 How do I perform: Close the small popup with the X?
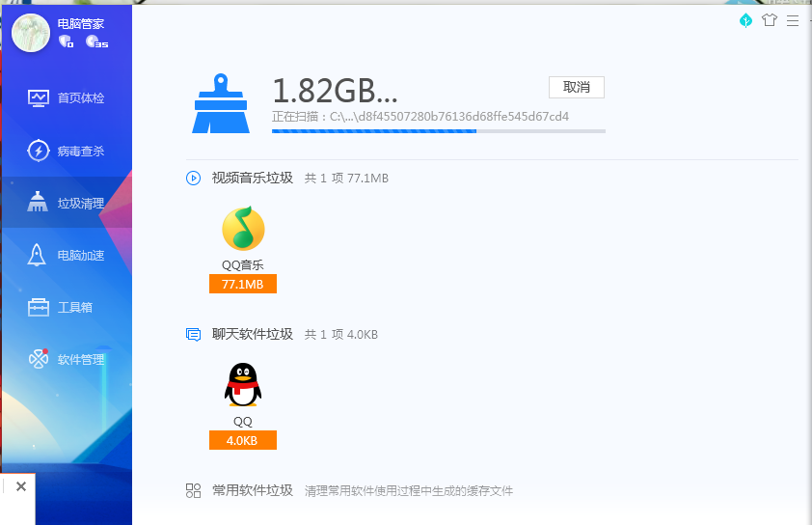coord(21,486)
